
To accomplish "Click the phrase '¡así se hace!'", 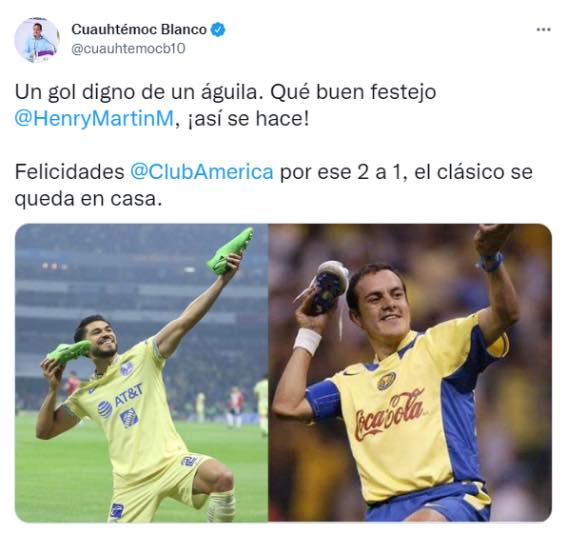I will tap(248, 119).
